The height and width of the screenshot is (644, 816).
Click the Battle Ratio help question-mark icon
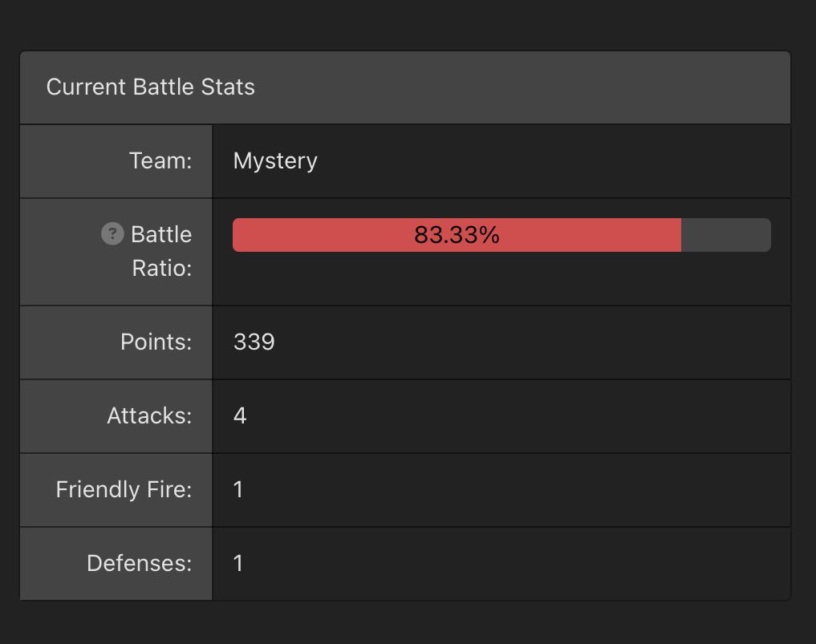pyautogui.click(x=112, y=233)
